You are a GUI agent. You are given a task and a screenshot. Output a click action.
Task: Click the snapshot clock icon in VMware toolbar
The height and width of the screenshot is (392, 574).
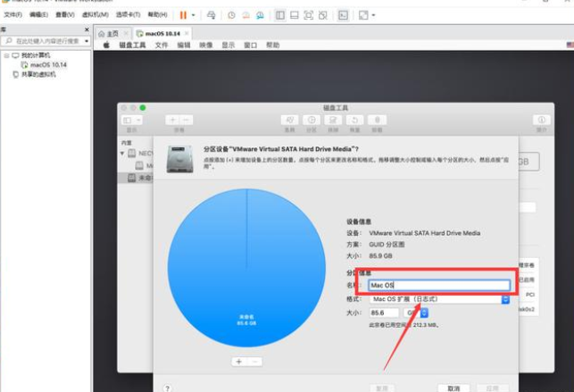231,15
